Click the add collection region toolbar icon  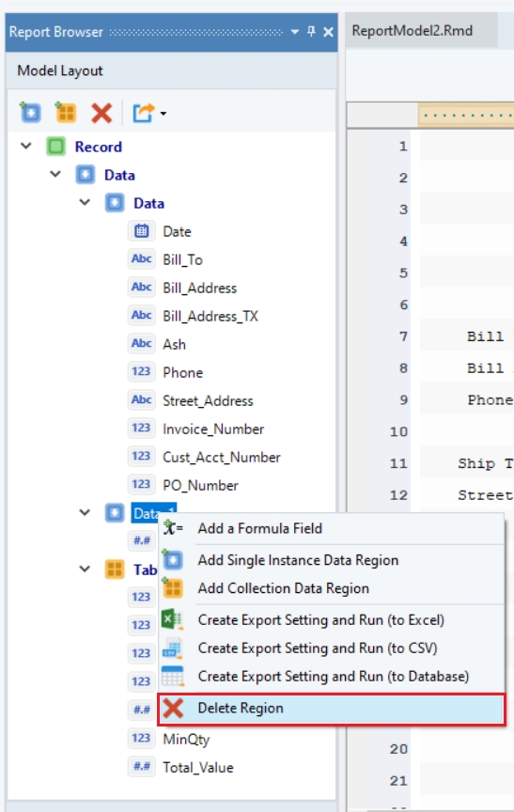click(x=66, y=113)
